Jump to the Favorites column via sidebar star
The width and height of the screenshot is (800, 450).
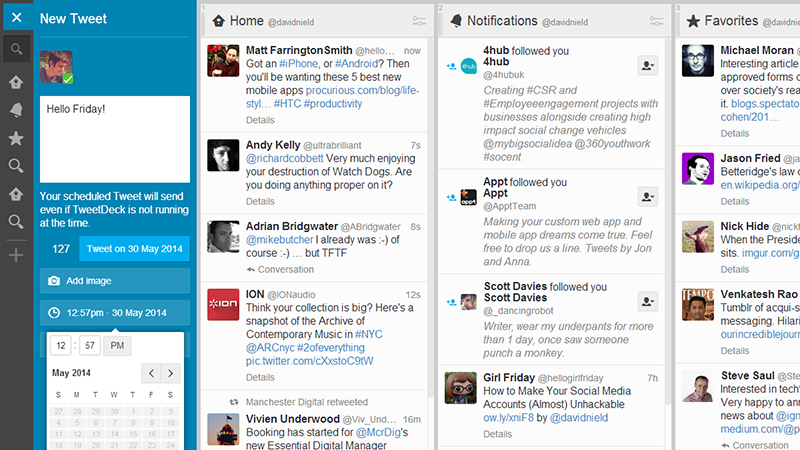pos(16,138)
